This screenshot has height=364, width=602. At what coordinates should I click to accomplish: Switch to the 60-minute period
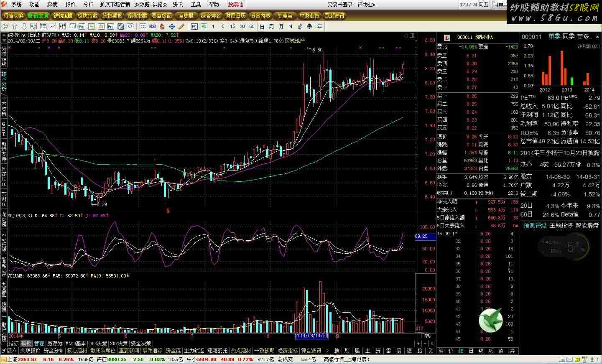[252, 26]
